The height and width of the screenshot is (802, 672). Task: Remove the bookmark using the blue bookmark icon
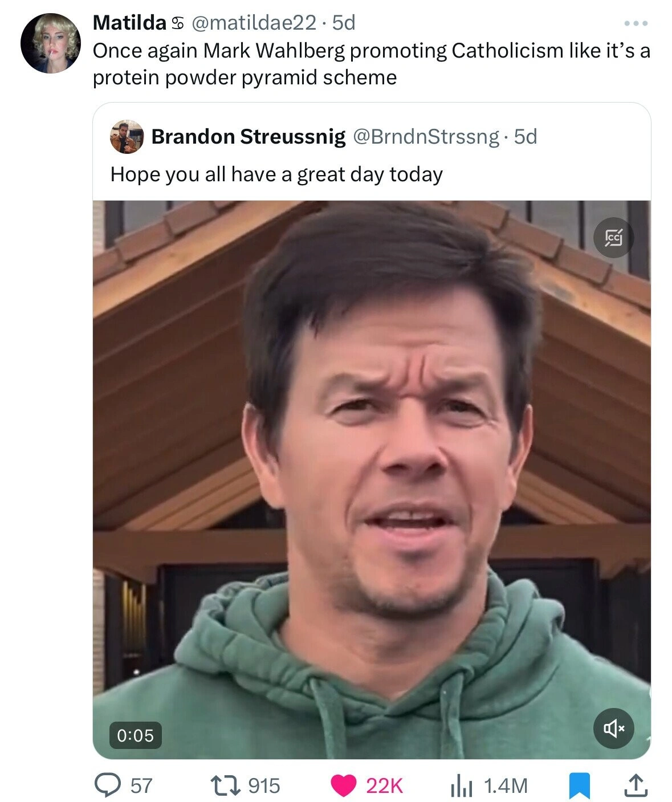pyautogui.click(x=580, y=785)
